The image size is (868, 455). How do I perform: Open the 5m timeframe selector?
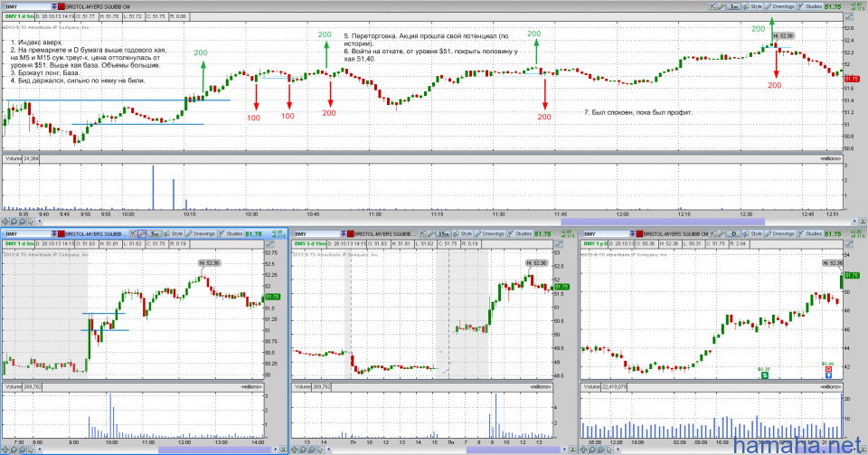(155, 234)
